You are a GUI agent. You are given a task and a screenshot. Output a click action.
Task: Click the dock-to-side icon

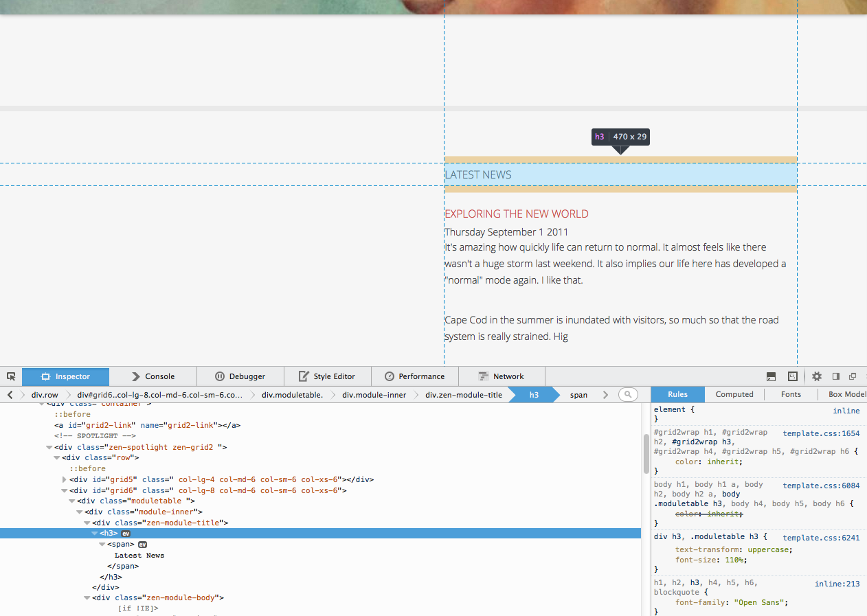pyautogui.click(x=836, y=376)
